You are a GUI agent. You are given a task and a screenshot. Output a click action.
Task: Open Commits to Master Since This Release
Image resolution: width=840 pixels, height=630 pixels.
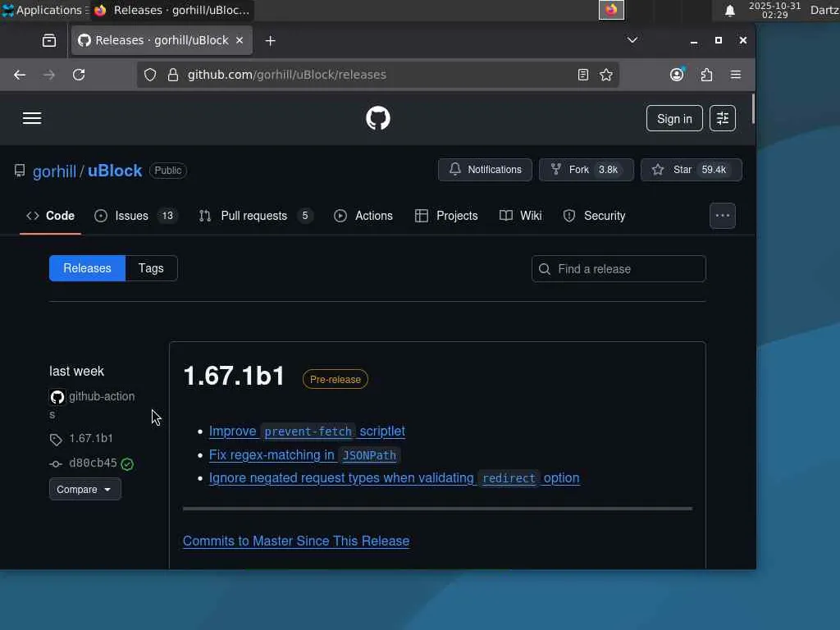(x=296, y=541)
